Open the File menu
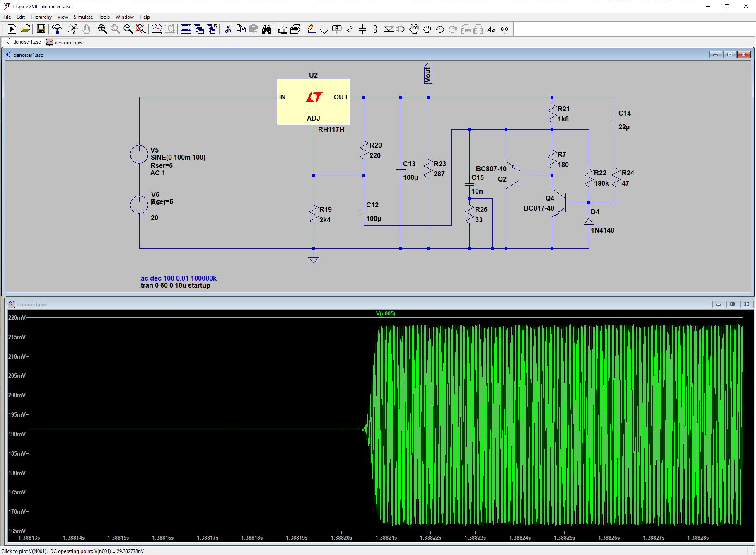The image size is (756, 555). [x=7, y=17]
